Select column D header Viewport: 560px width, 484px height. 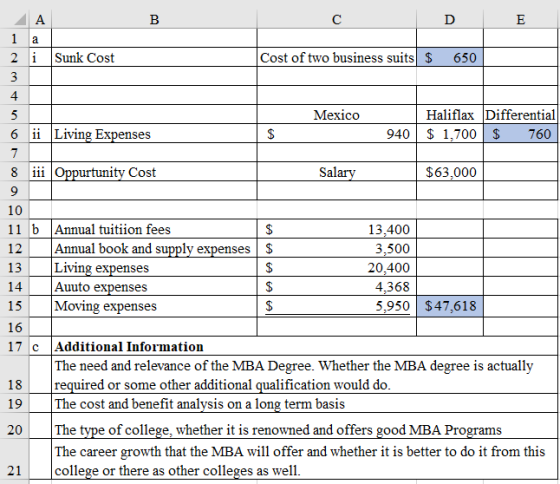(450, 19)
